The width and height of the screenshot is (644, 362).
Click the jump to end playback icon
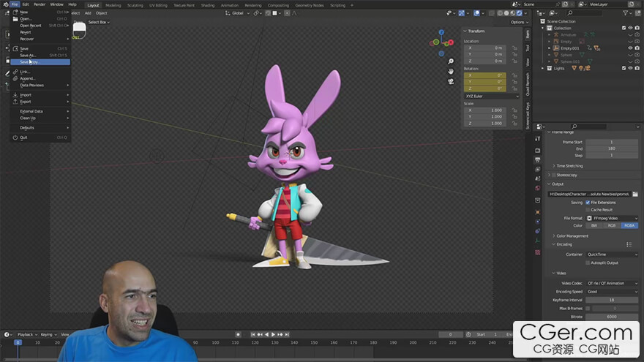[x=287, y=334]
